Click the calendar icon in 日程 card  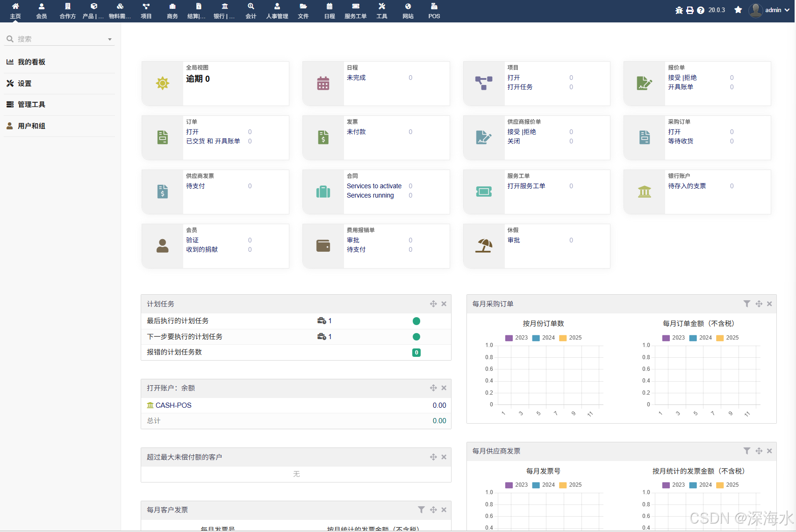coord(323,84)
